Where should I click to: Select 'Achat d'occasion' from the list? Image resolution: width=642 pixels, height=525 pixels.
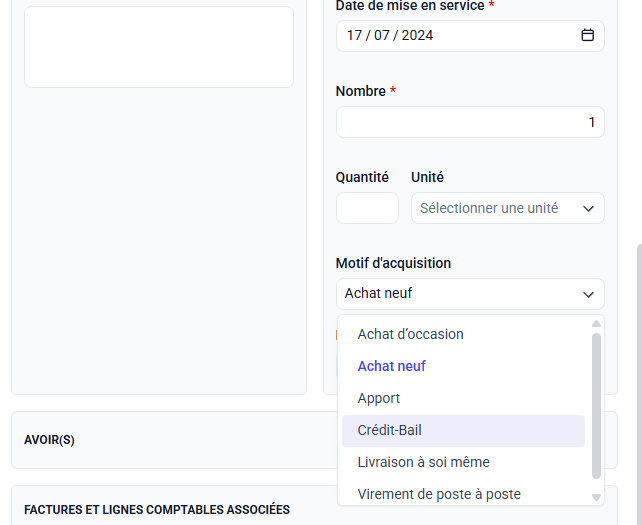pos(410,334)
